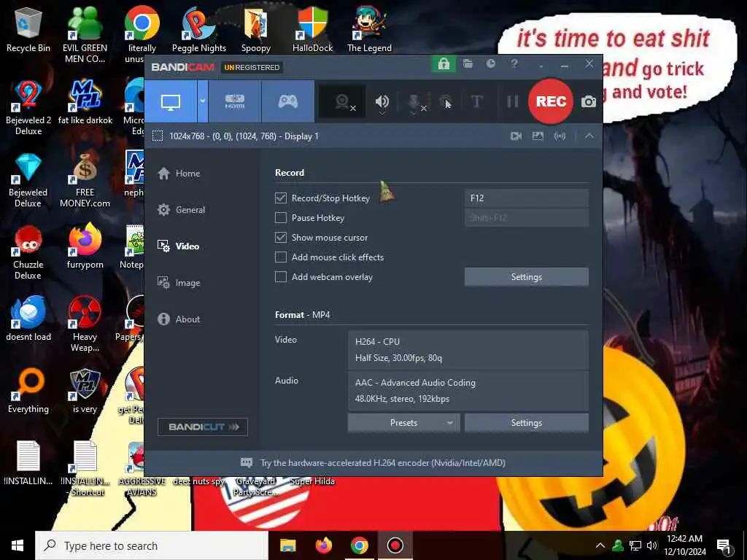Open the About section in sidebar

(x=179, y=319)
